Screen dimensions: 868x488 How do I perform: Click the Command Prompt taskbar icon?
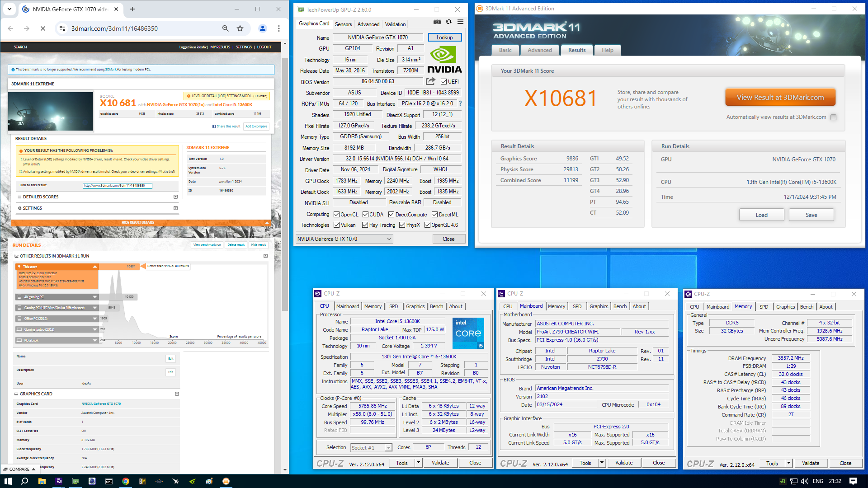coord(109,481)
